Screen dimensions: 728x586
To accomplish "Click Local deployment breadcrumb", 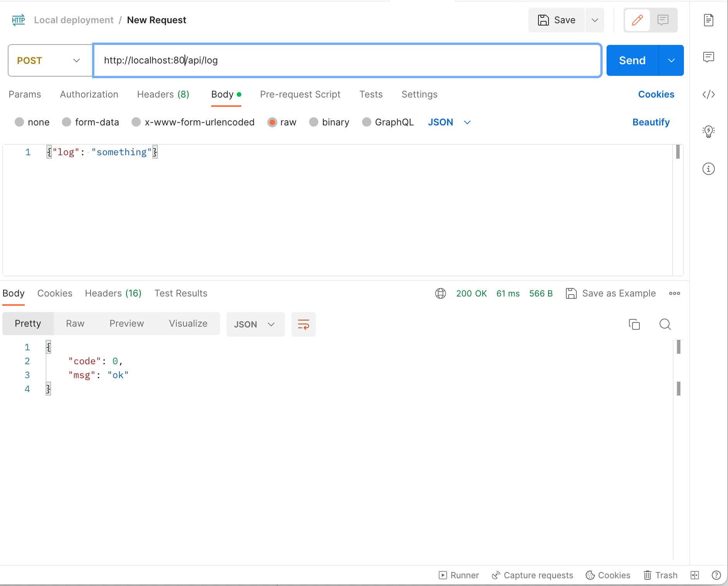I will [74, 20].
